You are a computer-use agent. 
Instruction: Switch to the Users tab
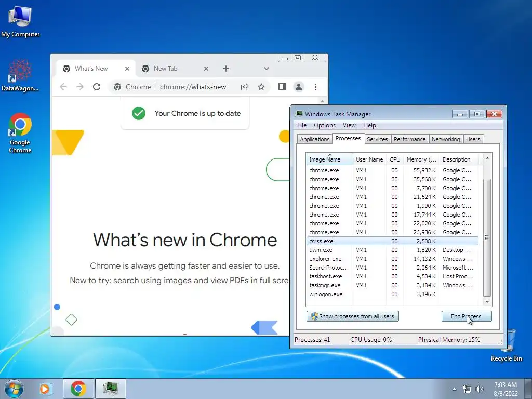[x=473, y=139]
